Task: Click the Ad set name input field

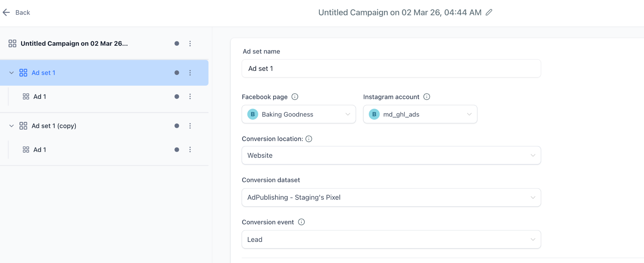Action: tap(391, 68)
